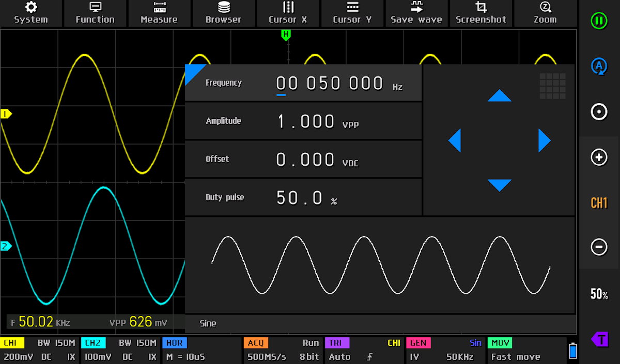Open the GEN generator settings in status bar

pyautogui.click(x=444, y=350)
